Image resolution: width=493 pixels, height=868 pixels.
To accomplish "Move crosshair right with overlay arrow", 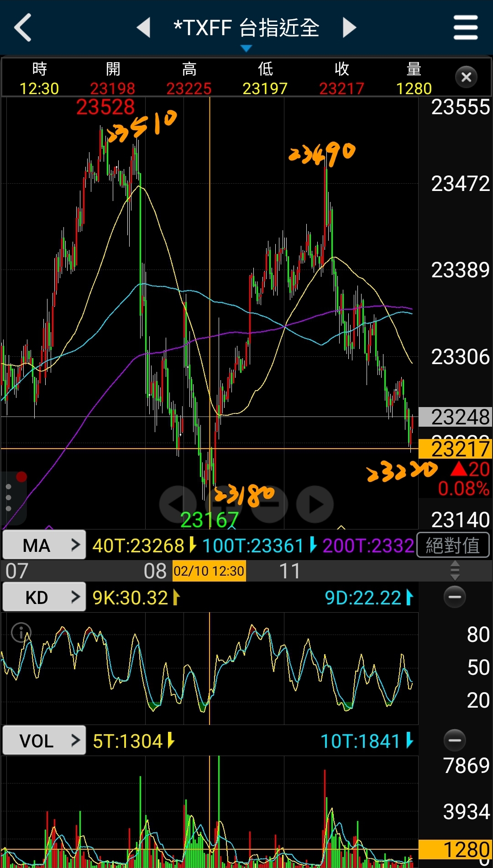I will 315,504.
